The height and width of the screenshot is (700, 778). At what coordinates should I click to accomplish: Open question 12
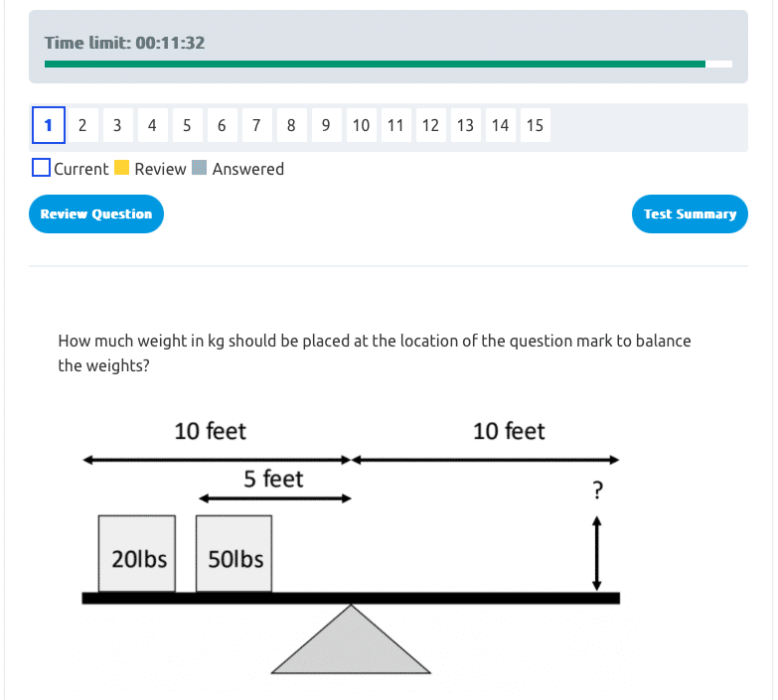430,125
